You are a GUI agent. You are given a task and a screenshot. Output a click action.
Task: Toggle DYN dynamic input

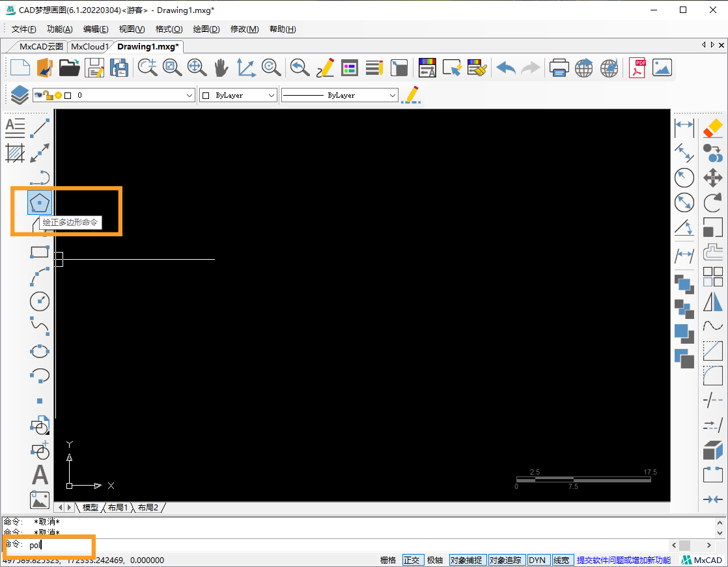(537, 560)
